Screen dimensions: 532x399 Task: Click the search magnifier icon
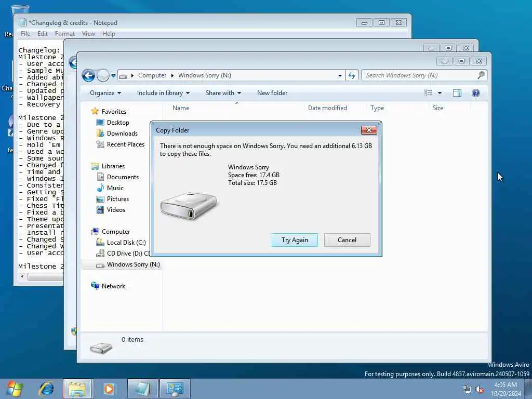[481, 75]
